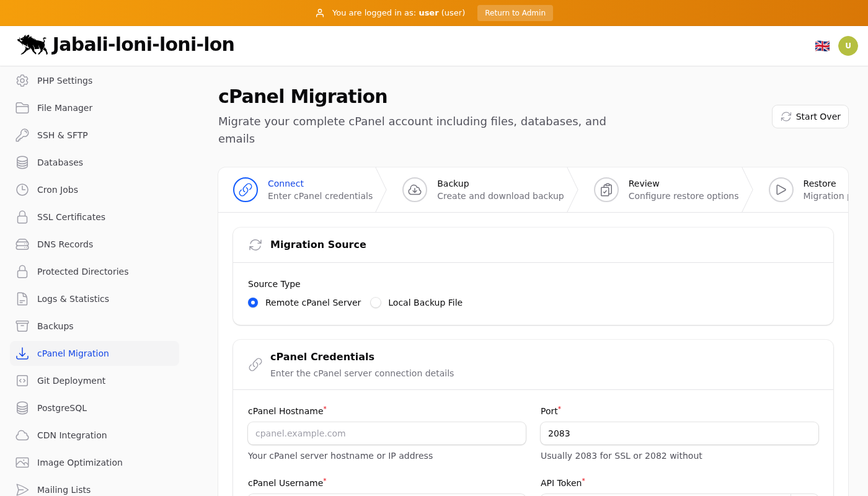Click the Jabali boar logo
Viewport: 868px width, 496px height.
32,45
